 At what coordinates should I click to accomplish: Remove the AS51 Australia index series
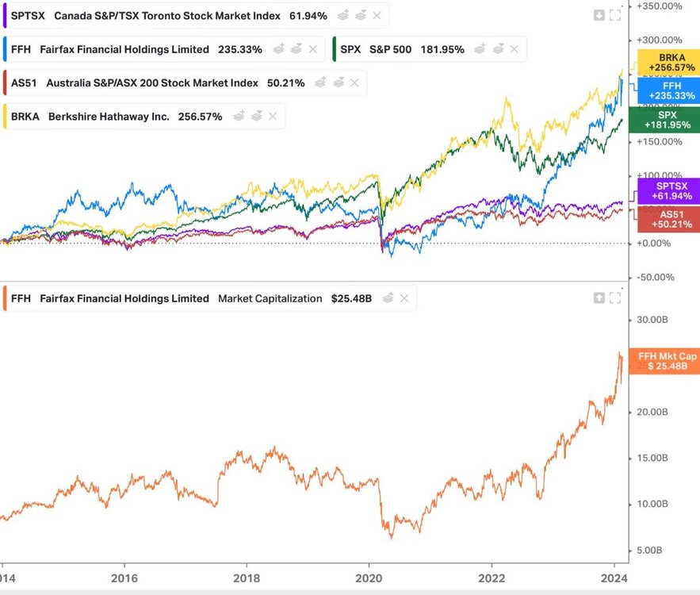click(x=354, y=83)
